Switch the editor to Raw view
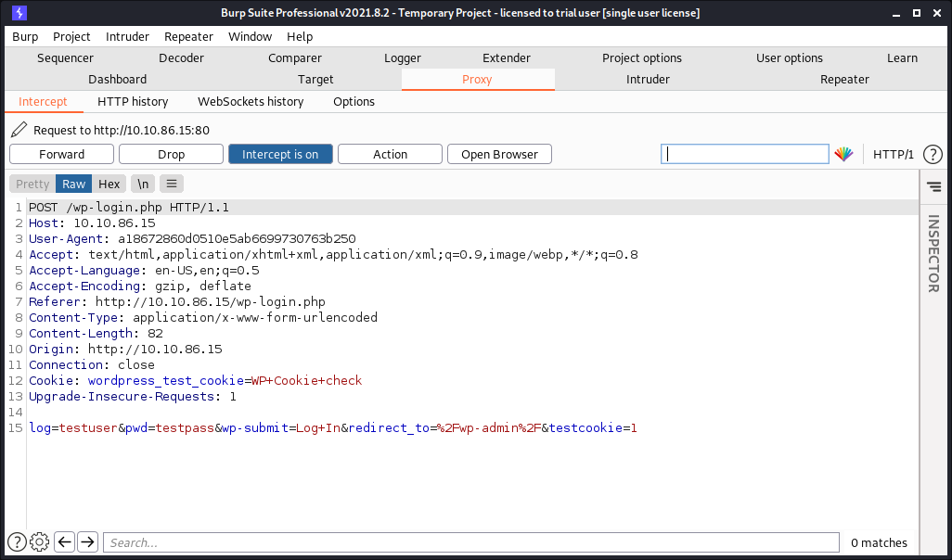The height and width of the screenshot is (560, 952). point(74,184)
